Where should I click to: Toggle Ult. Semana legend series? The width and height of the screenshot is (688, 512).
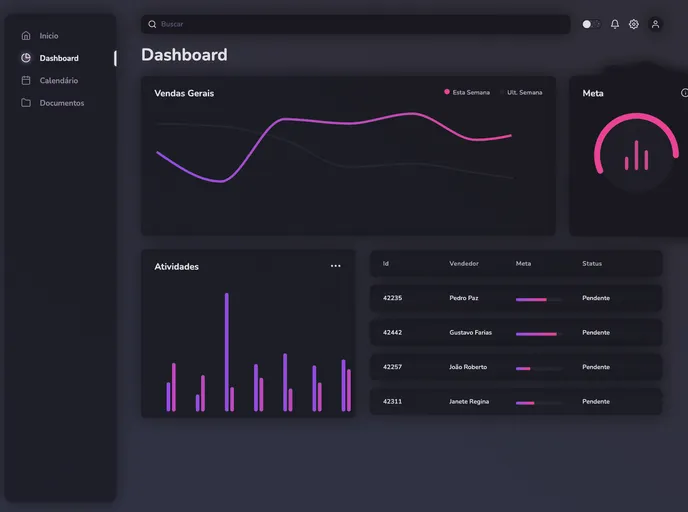coord(521,92)
